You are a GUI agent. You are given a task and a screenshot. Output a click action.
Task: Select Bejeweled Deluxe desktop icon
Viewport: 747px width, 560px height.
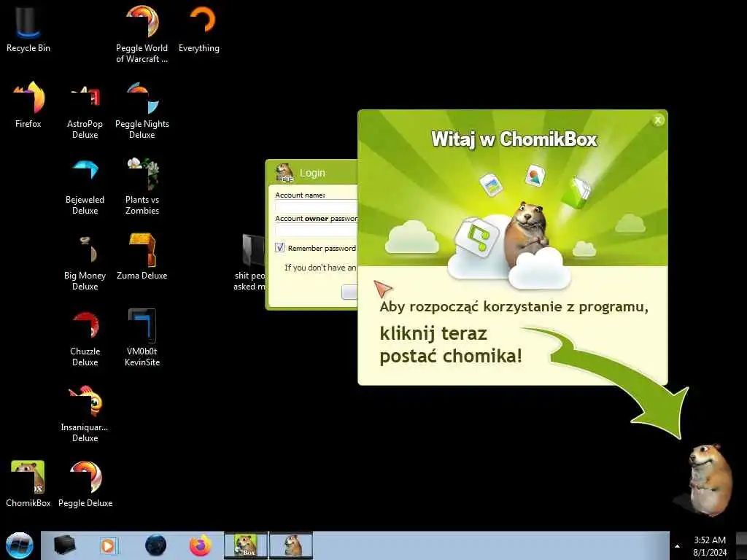tap(85, 187)
